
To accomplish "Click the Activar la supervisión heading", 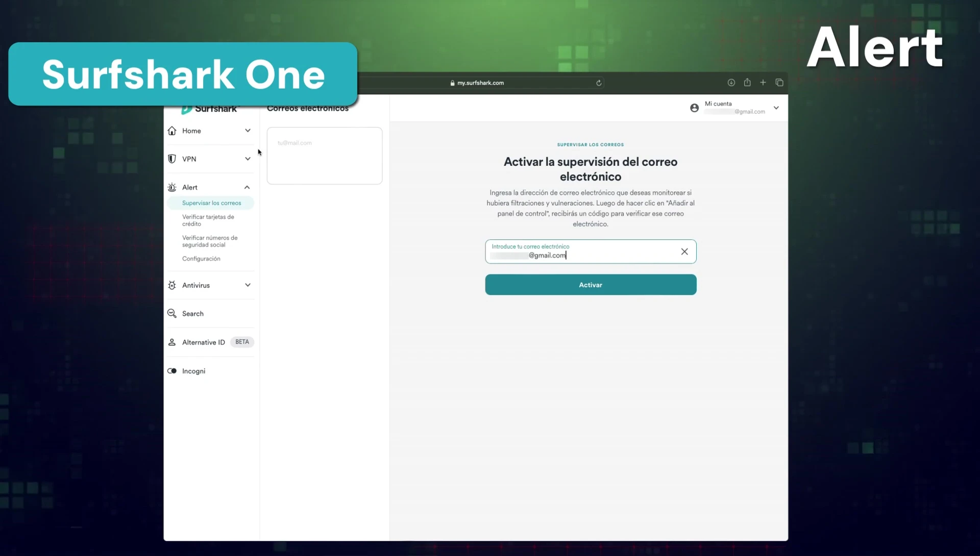I will click(x=591, y=169).
